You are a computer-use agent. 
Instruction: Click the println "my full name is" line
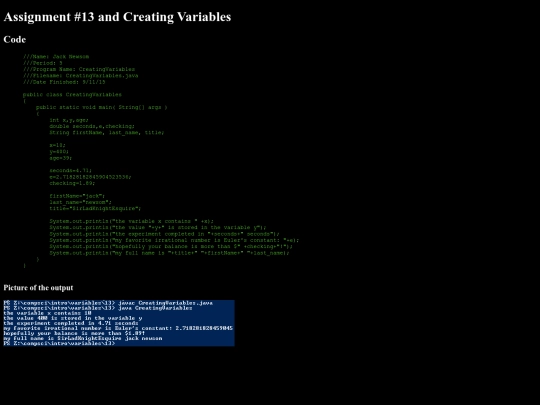[169, 253]
